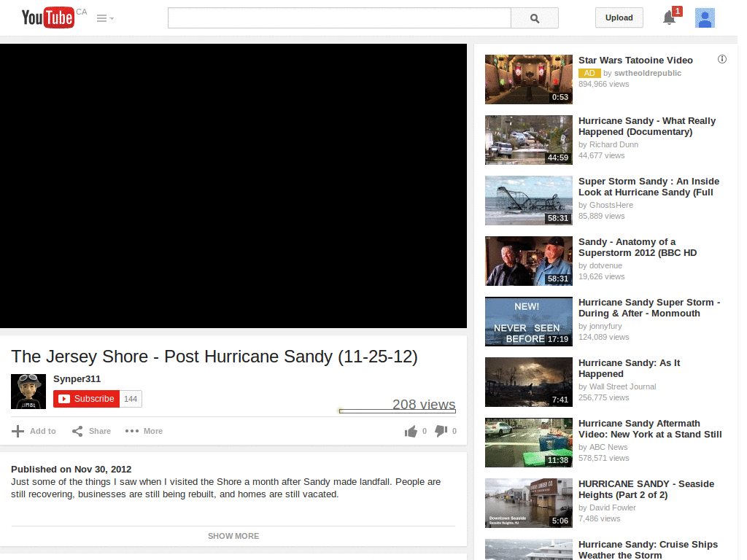Click the yellow AD badge
The height and width of the screenshot is (560, 747).
(x=589, y=73)
